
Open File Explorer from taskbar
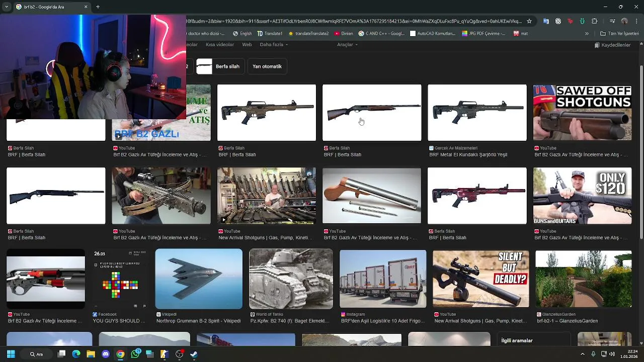[x=91, y=354]
